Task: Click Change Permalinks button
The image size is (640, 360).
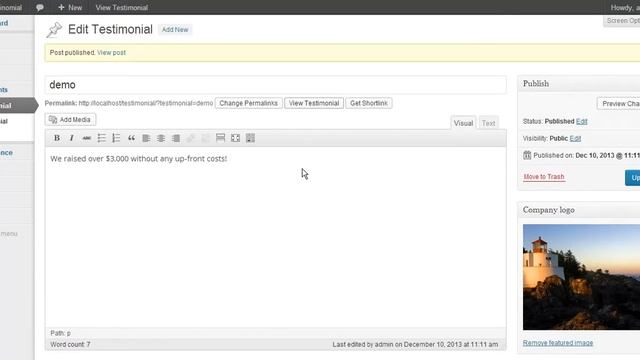Action: pyautogui.click(x=249, y=103)
